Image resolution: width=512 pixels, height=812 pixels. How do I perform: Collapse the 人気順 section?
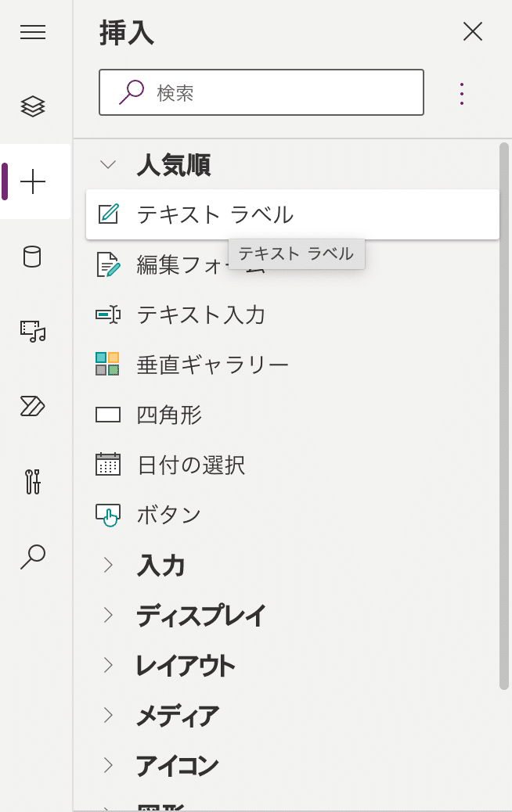click(x=109, y=165)
